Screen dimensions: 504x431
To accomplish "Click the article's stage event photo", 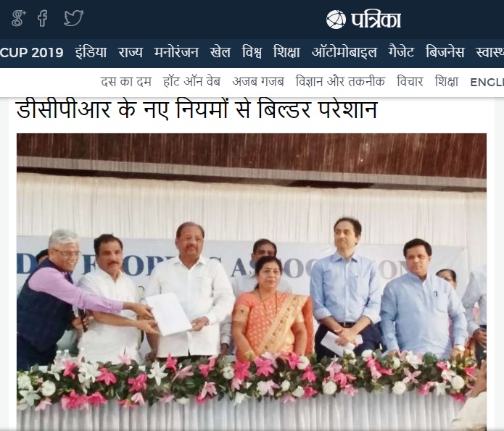I will click(252, 282).
